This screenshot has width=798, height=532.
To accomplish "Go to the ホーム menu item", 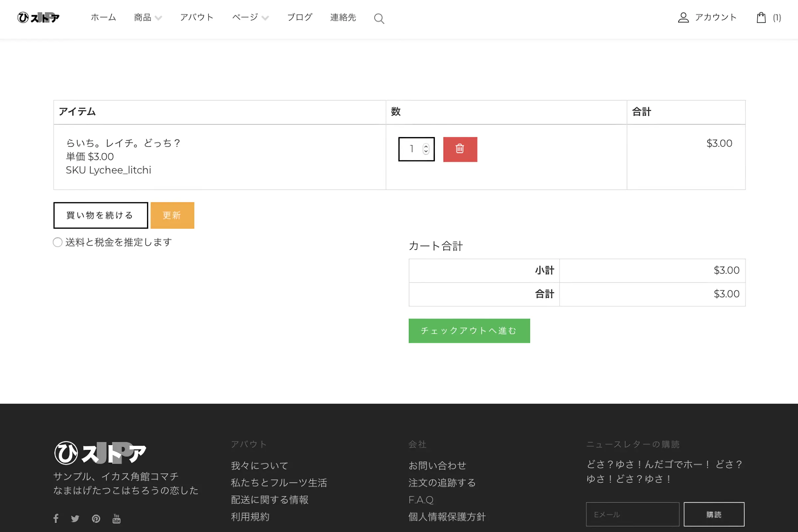I will click(x=103, y=17).
